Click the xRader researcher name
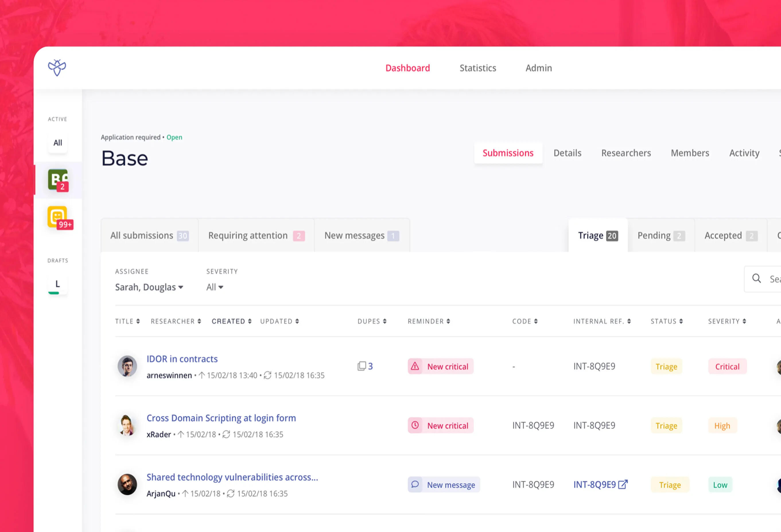The width and height of the screenshot is (781, 532). coord(159,434)
